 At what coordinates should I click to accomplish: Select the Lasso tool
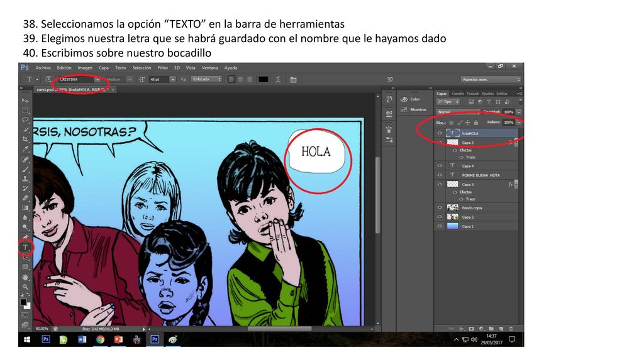[25, 120]
